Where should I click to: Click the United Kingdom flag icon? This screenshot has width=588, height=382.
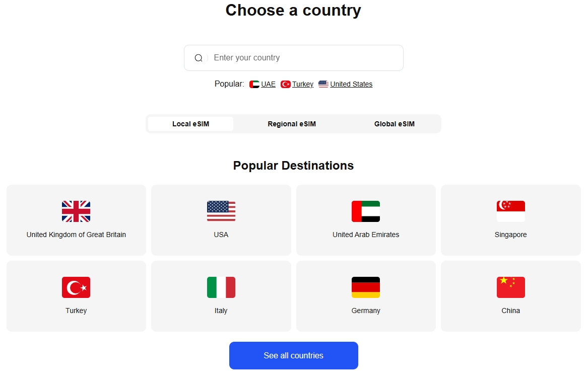click(76, 211)
